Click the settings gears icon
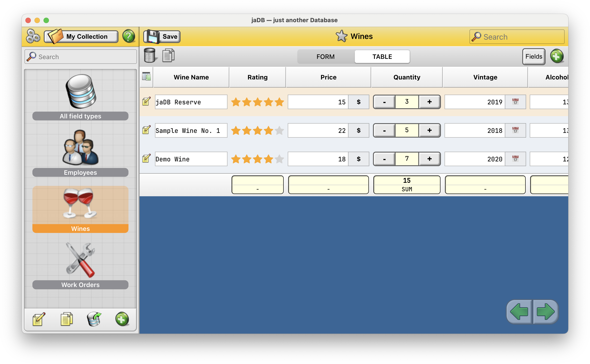This screenshot has height=364, width=590. pos(33,36)
